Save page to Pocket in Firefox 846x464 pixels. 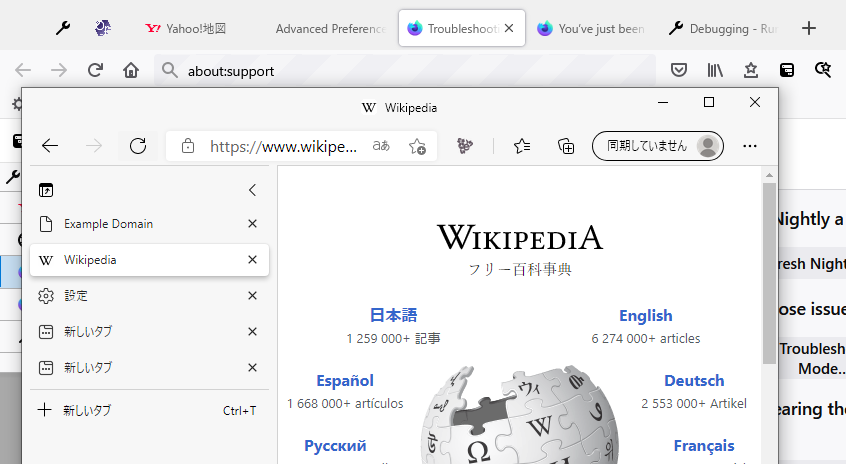(679, 70)
